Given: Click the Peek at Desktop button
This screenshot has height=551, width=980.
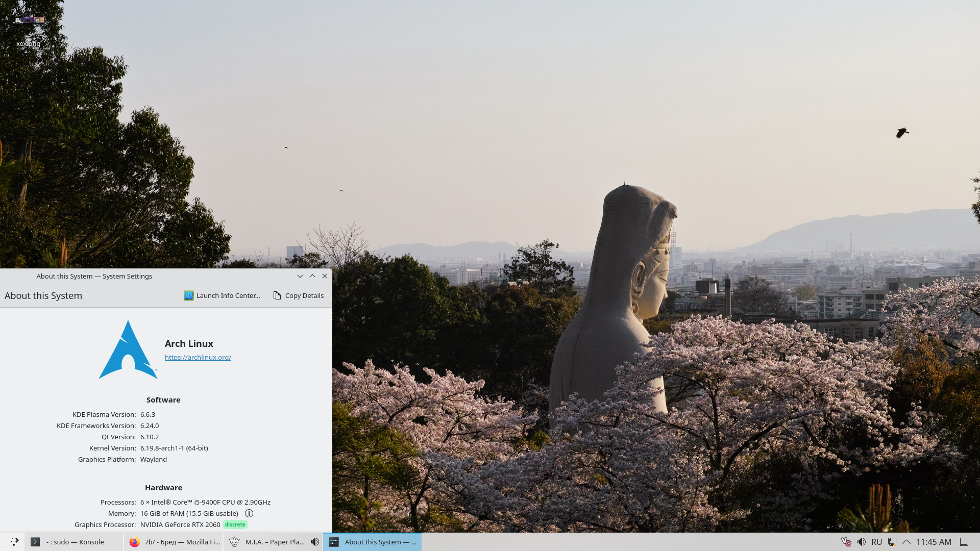Looking at the screenshot, I should [x=964, y=542].
